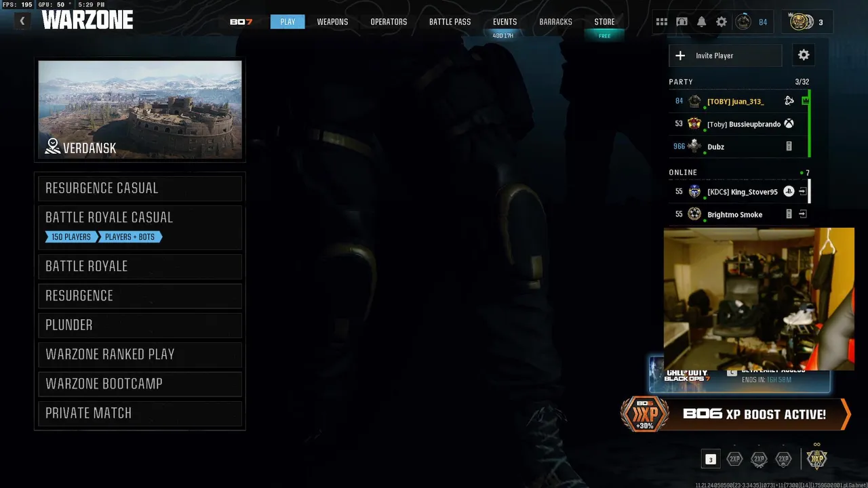Select the Bussieupbrando party row
The height and width of the screenshot is (488, 868).
738,124
